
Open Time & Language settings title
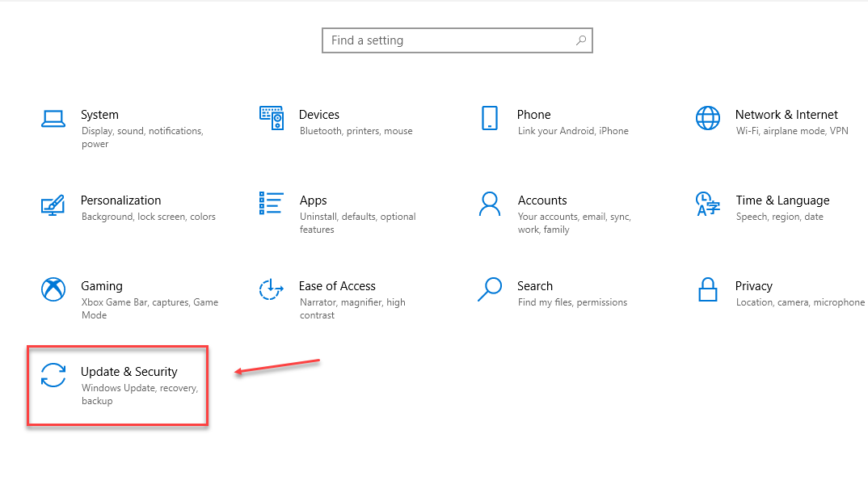tap(783, 200)
